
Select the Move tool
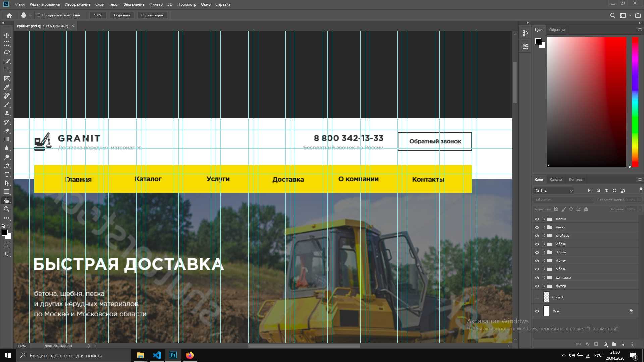tap(7, 35)
